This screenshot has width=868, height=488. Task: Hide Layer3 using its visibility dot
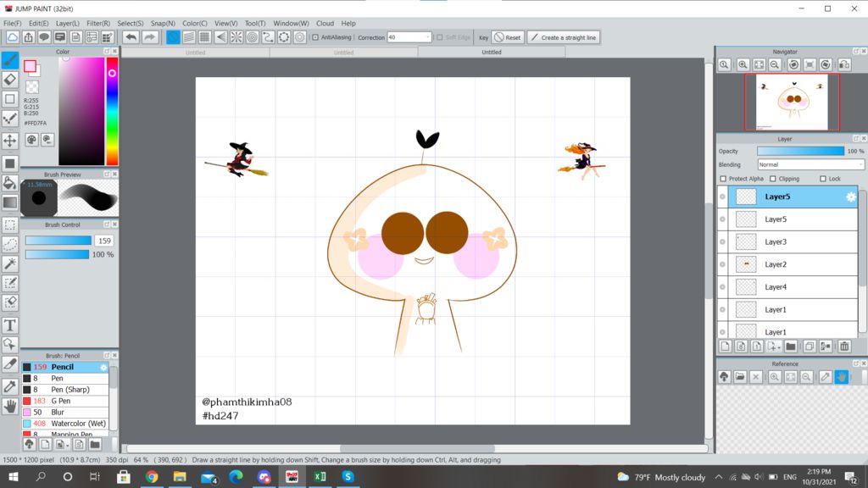point(722,241)
